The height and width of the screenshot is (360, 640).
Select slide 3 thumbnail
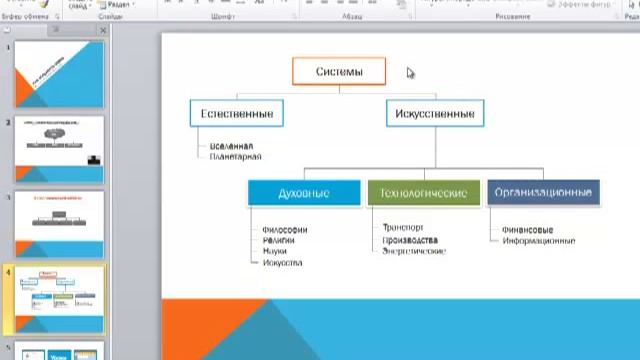(59, 224)
